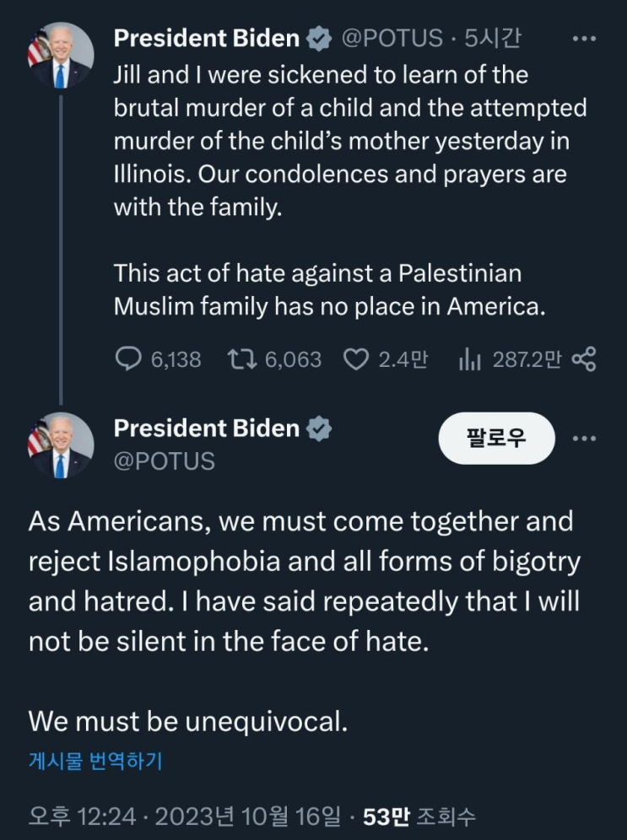Translate the post via 게시물 번역하기
The width and height of the screenshot is (627, 840).
pos(95,760)
